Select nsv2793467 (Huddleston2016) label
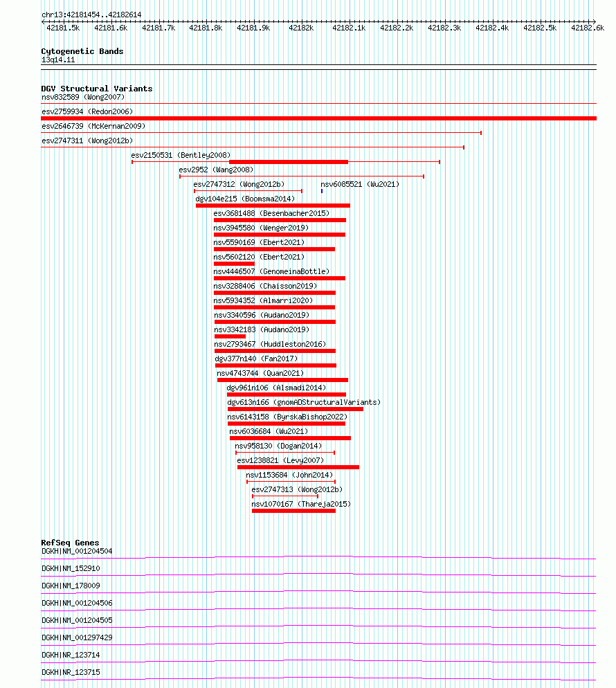The image size is (616, 688). click(270, 343)
